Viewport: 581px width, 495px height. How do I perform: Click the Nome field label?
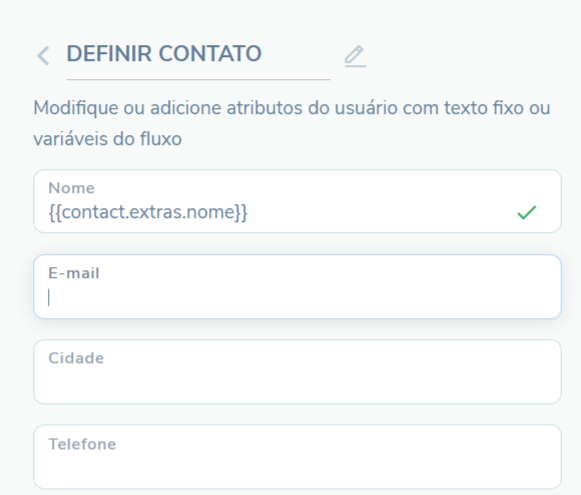(x=72, y=188)
